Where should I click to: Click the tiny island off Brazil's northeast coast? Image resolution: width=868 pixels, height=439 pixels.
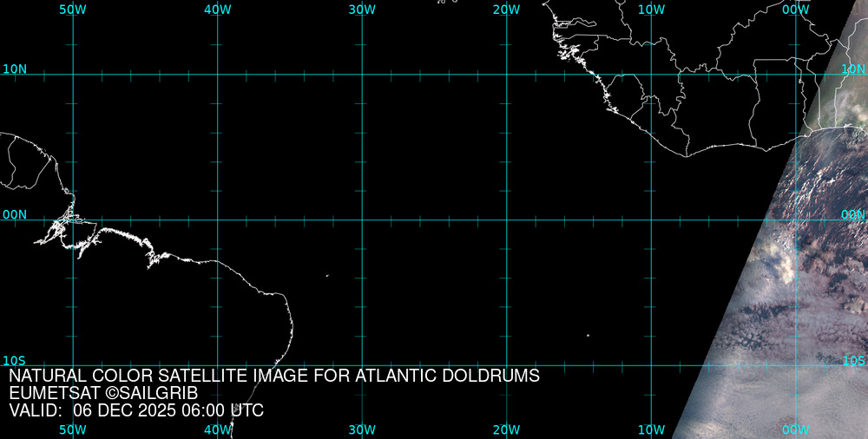click(327, 276)
